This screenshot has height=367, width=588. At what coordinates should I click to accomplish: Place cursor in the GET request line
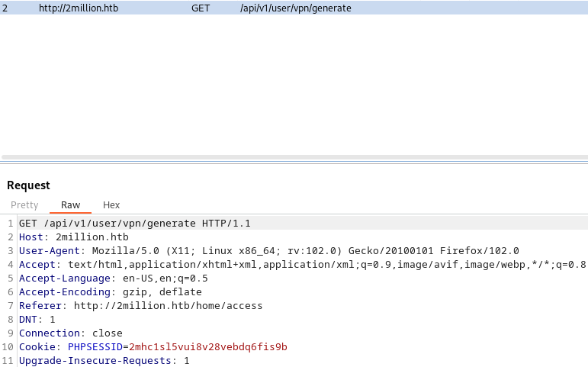click(x=135, y=224)
